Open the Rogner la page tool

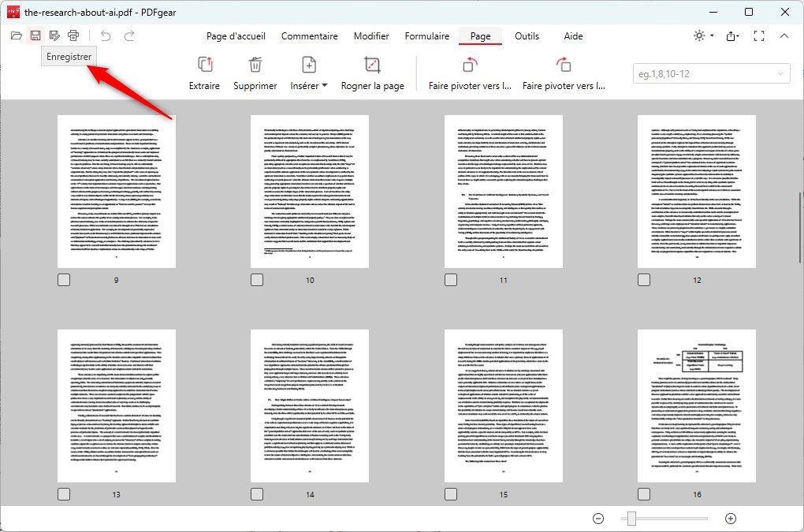click(373, 72)
